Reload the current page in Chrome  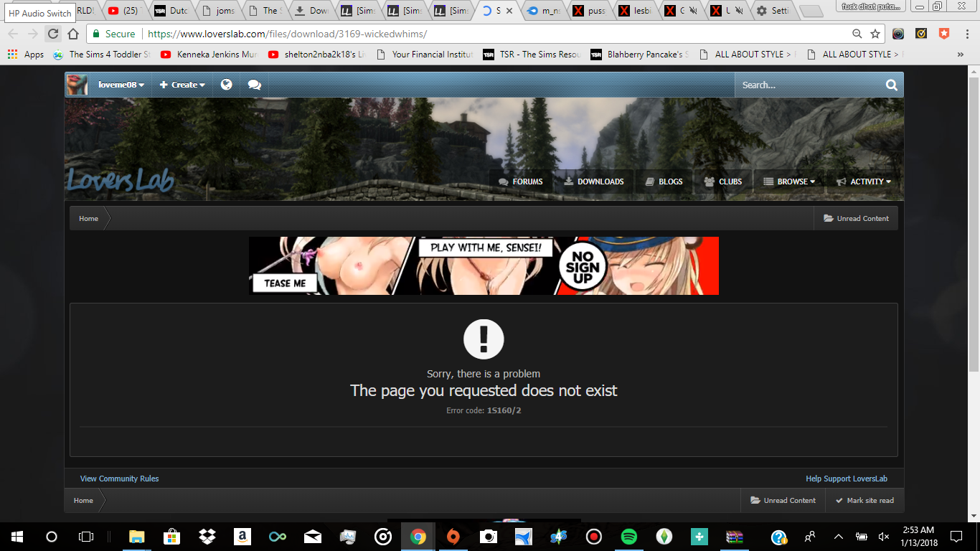click(x=52, y=34)
